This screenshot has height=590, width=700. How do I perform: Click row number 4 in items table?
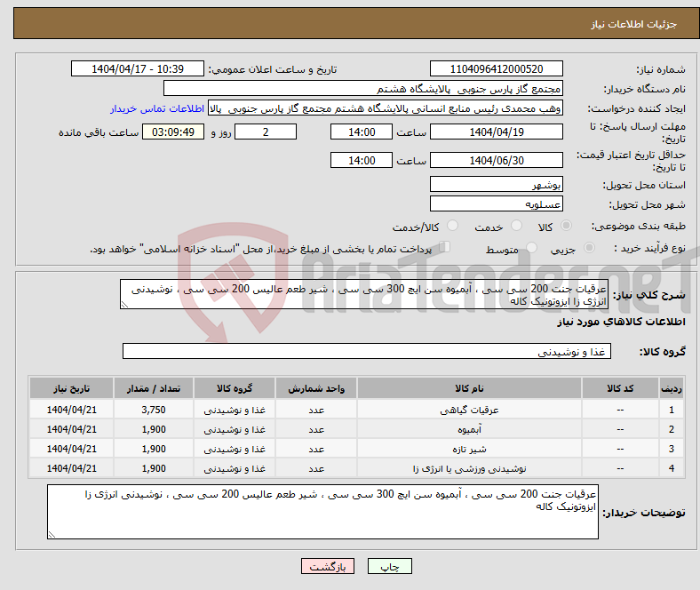(671, 468)
